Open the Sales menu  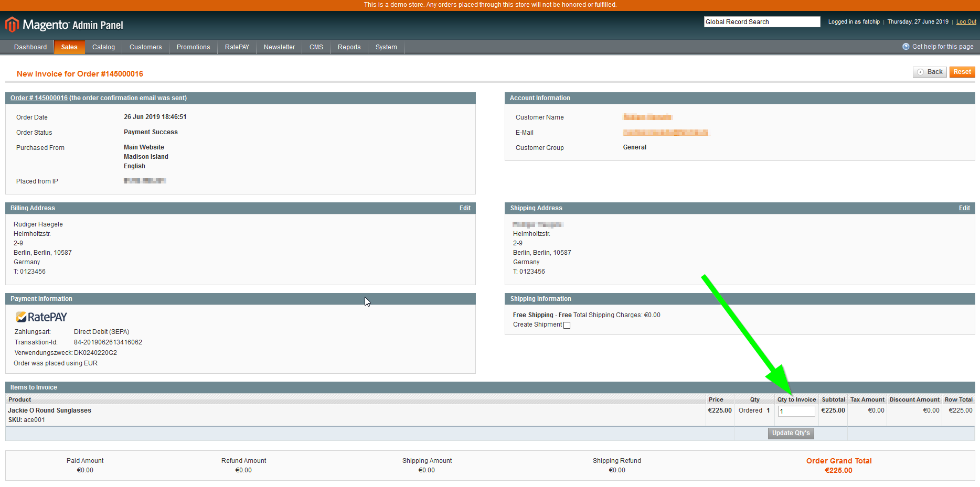tap(69, 47)
